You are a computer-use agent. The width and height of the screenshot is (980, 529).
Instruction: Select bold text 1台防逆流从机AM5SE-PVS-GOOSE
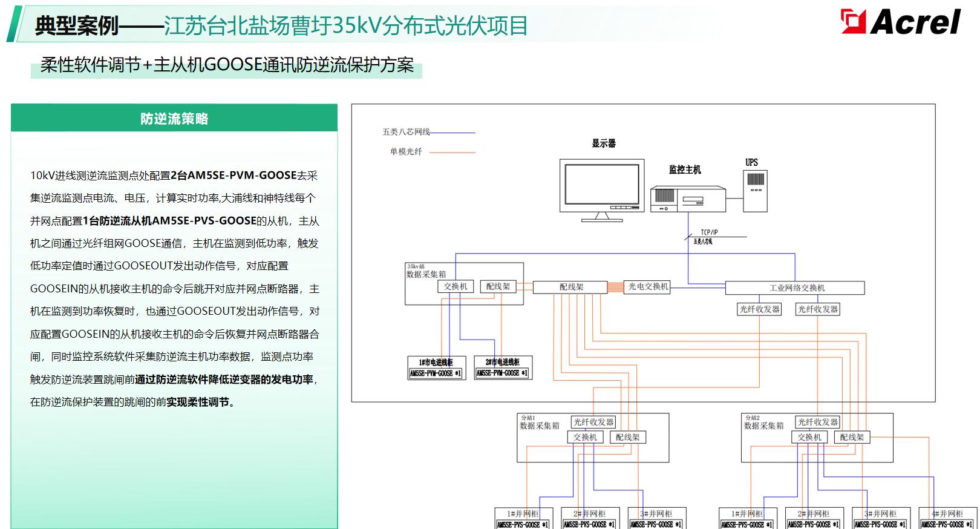[x=169, y=221]
